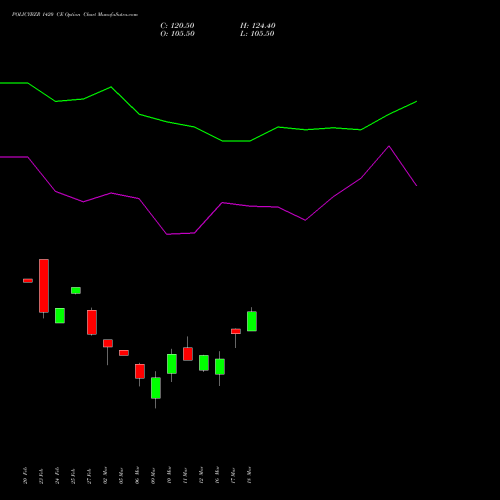The height and width of the screenshot is (500, 500).
Task: Click the small red candlestick for 17 Mar
Action: click(x=236, y=331)
